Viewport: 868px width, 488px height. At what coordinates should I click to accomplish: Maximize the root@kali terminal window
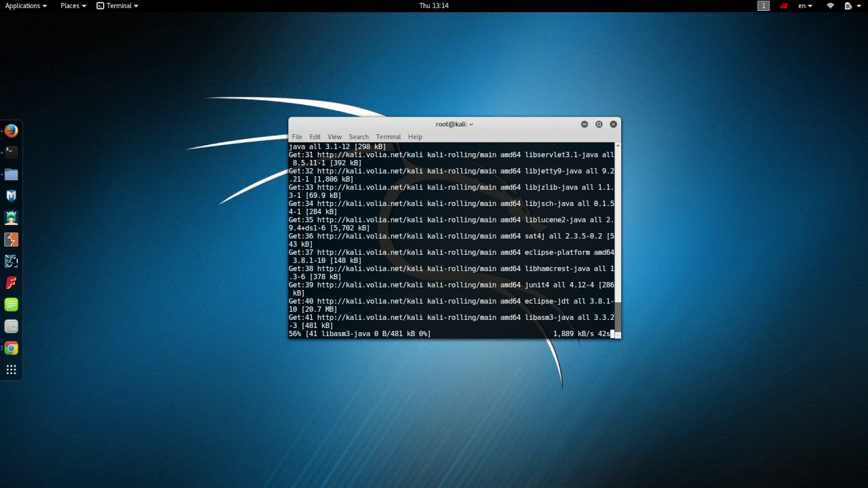pos(599,124)
